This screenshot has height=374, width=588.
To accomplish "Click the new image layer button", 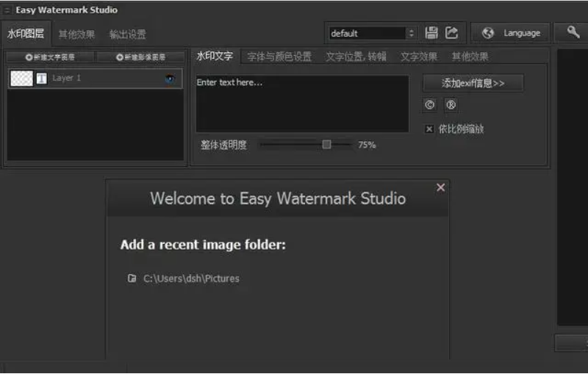I will tap(140, 57).
